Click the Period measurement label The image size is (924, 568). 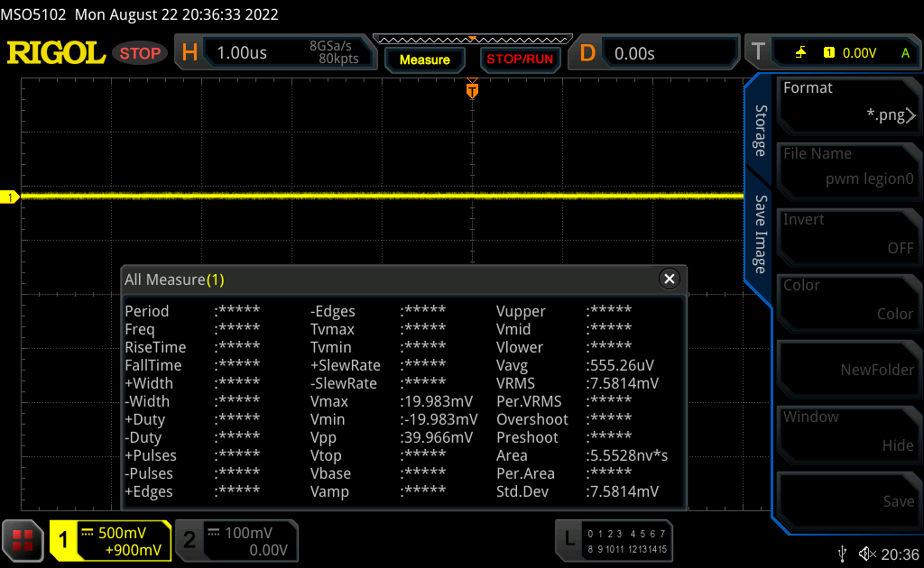pos(147,311)
